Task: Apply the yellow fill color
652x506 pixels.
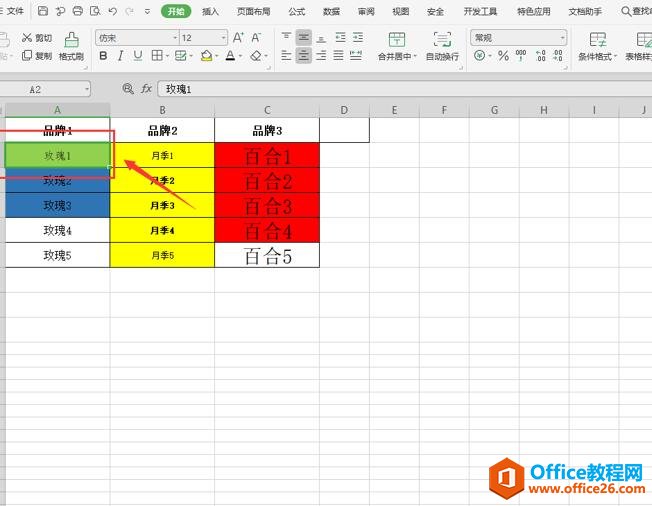Action: pyautogui.click(x=207, y=55)
